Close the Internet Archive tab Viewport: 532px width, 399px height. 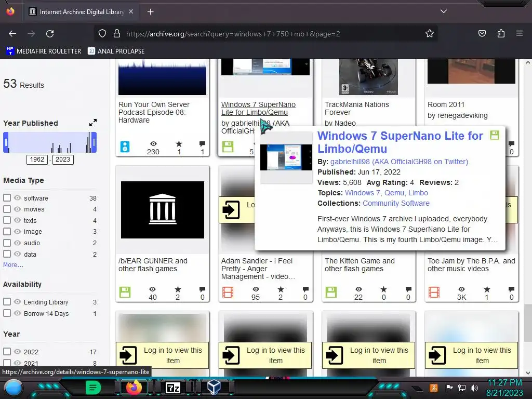pyautogui.click(x=131, y=11)
